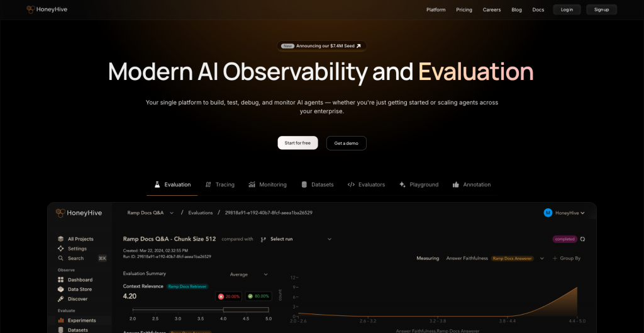Screen dimensions: 644x333
Task: Click the Ramp Docs Answerer tag
Action: pos(512,258)
